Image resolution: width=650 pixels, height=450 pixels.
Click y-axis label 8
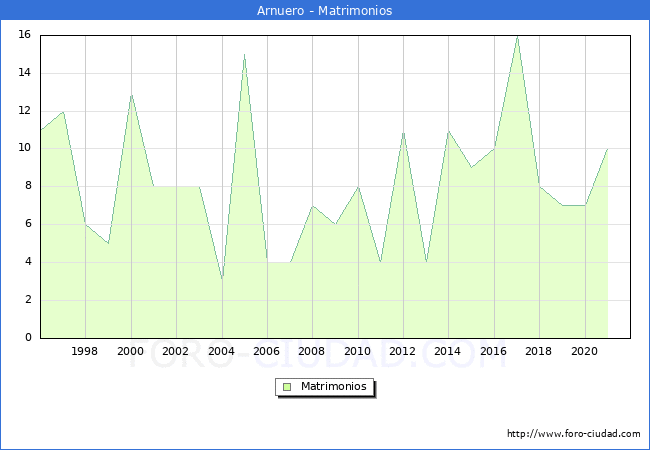pos(28,186)
